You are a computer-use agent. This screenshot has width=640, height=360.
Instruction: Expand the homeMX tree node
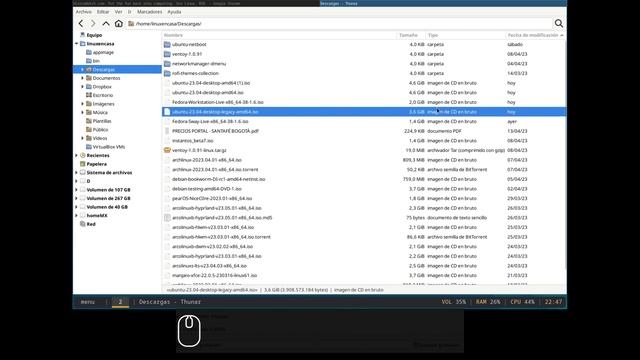click(76, 215)
